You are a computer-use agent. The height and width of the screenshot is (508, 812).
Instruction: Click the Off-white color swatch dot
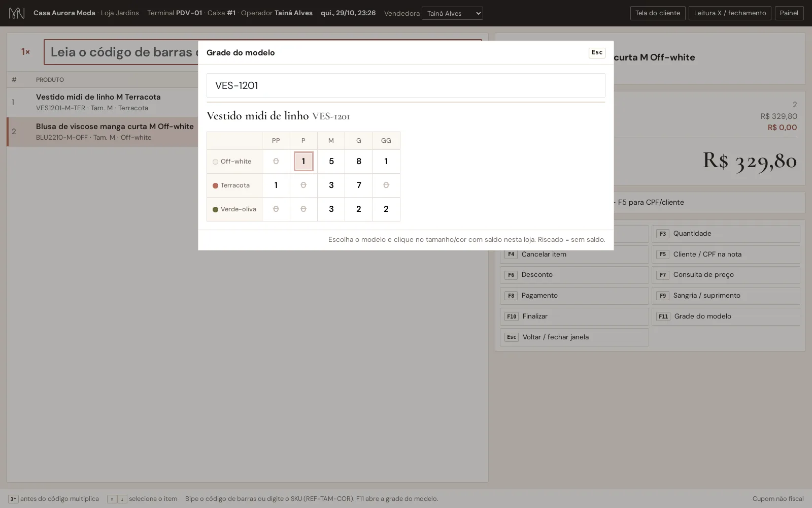pos(215,162)
